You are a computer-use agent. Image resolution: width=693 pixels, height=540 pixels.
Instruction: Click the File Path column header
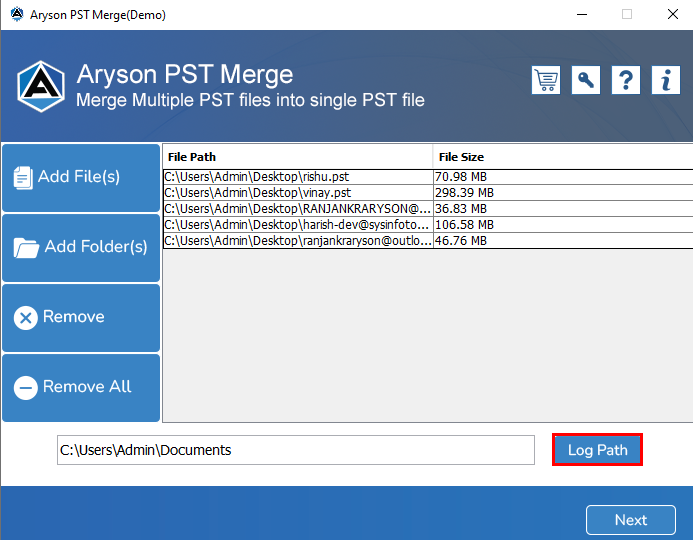pos(298,157)
